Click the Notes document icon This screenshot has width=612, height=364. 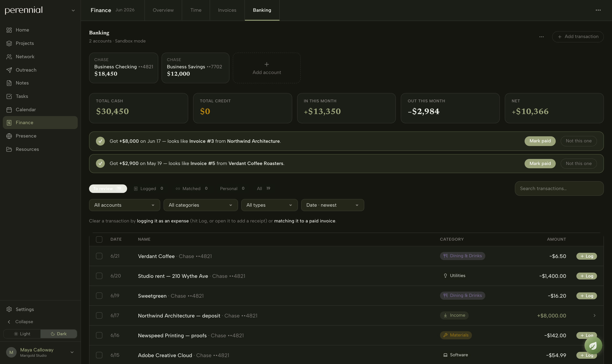9,83
